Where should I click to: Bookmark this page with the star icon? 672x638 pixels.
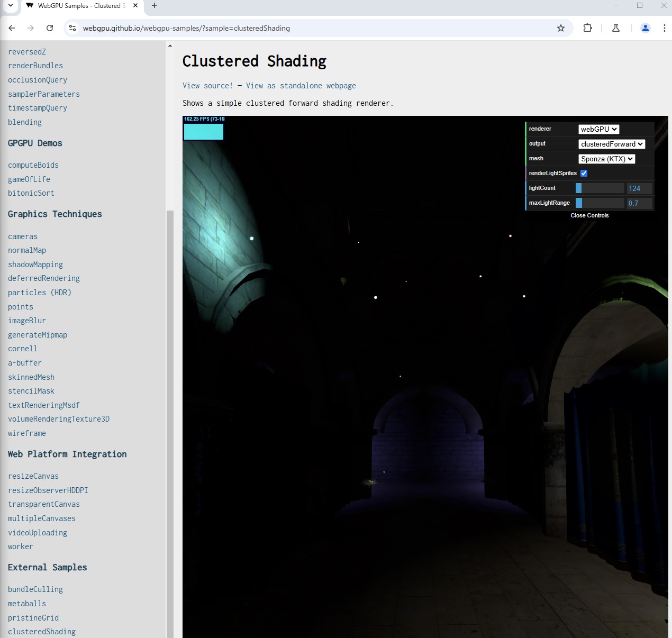[x=561, y=28]
